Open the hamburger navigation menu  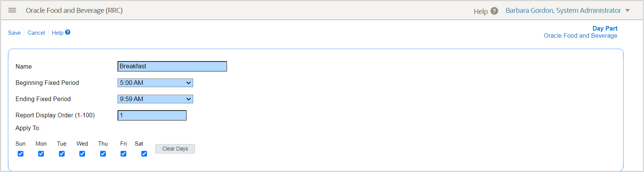(12, 10)
